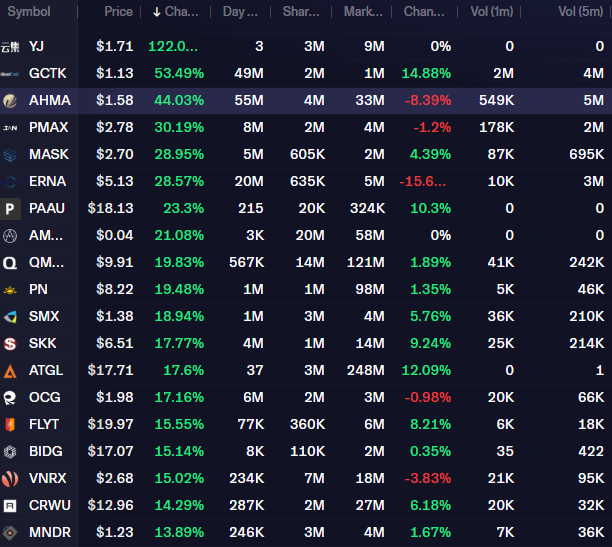This screenshot has height=547, width=612.
Task: Click the MNDR company logo icon
Action: click(x=10, y=533)
